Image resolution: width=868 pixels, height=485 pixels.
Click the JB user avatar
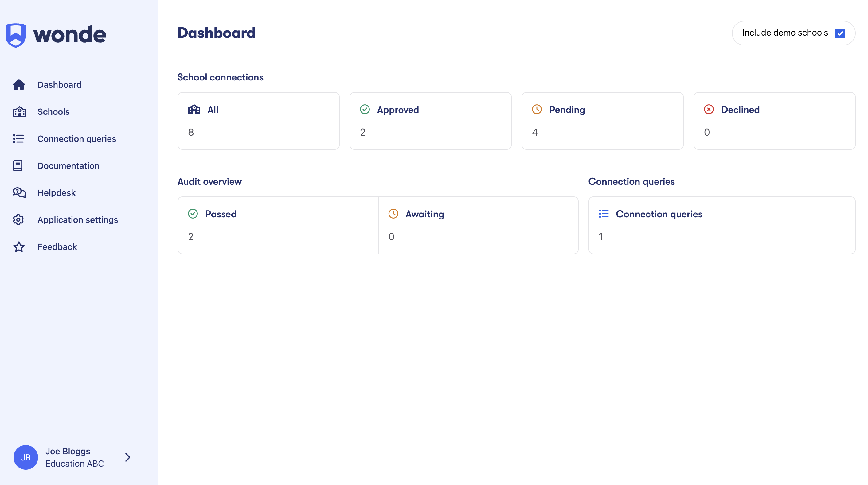tap(25, 457)
